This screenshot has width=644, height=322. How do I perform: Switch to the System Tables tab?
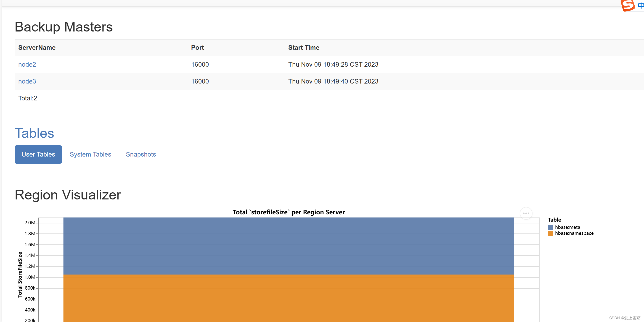[90, 154]
